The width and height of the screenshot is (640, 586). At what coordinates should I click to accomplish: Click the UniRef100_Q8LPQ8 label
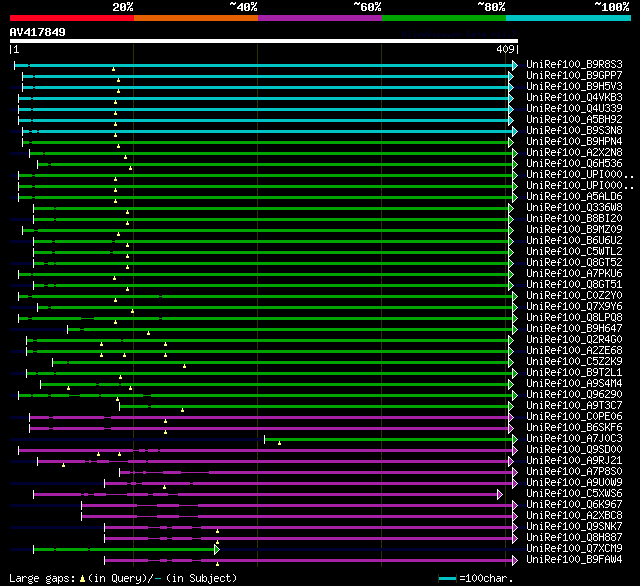tap(574, 318)
